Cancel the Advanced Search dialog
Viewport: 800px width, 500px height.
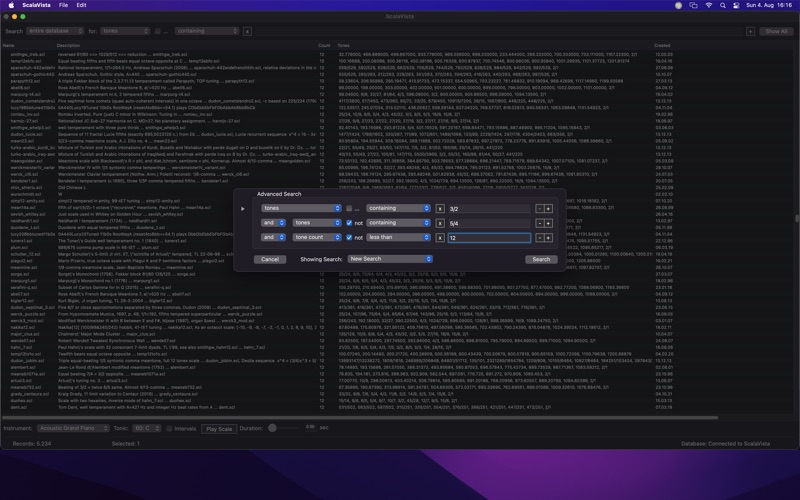(270, 260)
